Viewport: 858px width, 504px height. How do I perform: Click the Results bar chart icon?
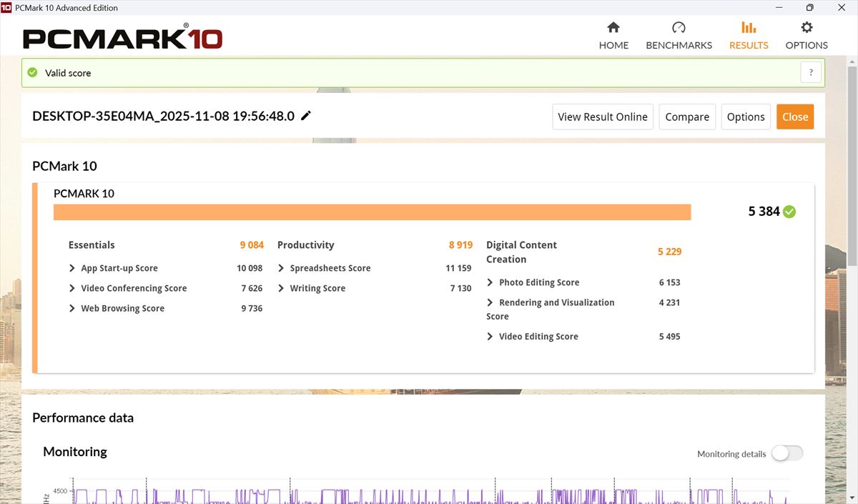point(749,28)
